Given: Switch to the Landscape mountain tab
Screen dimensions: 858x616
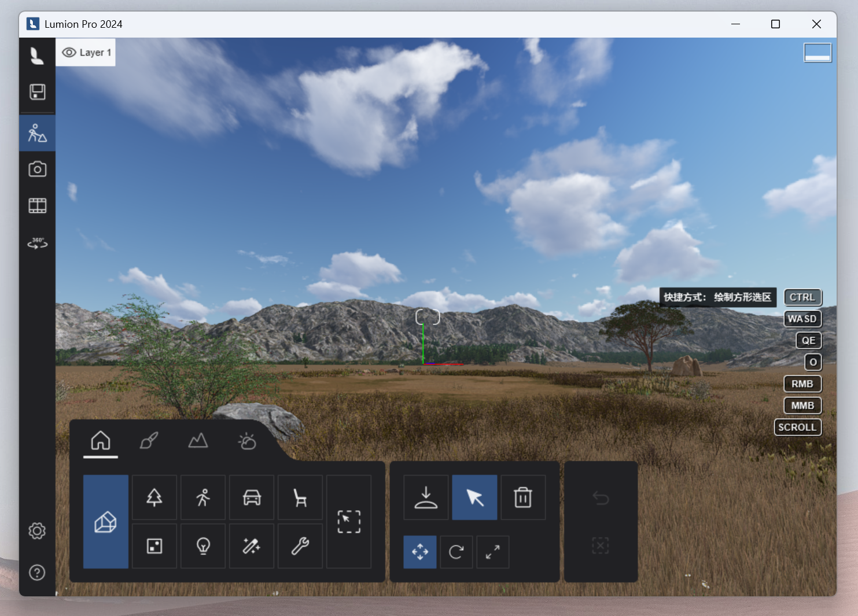Looking at the screenshot, I should [198, 441].
